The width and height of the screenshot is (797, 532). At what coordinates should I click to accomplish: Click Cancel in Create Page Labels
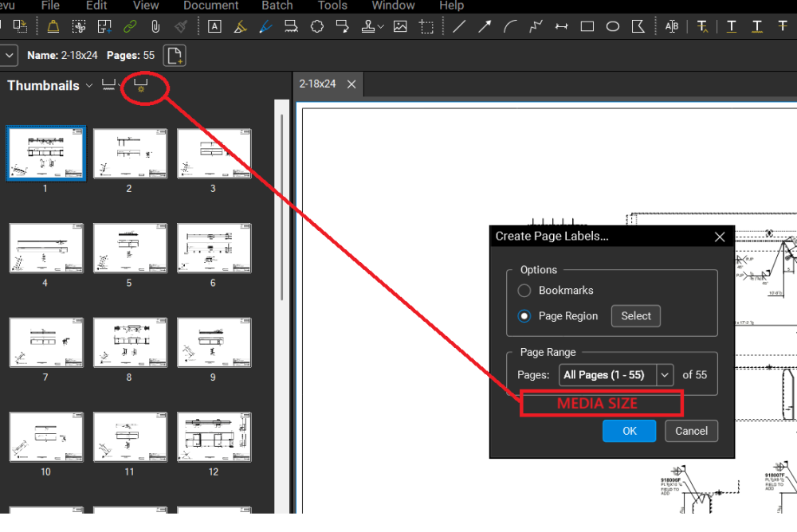point(691,431)
